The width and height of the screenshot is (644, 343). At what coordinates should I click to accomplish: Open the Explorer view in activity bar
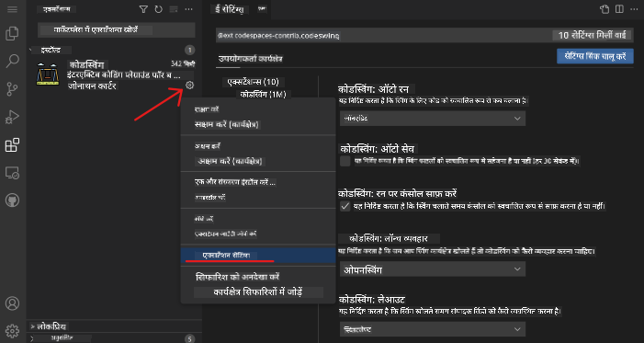12,34
